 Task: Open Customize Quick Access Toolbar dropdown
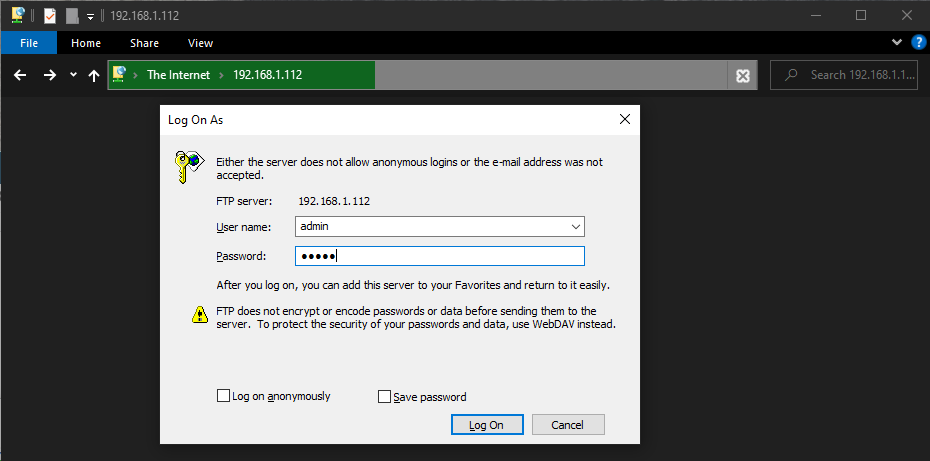pyautogui.click(x=90, y=16)
